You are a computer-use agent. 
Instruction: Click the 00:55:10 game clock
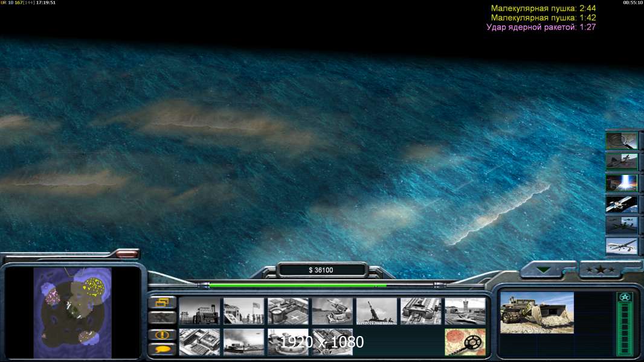click(x=633, y=2)
